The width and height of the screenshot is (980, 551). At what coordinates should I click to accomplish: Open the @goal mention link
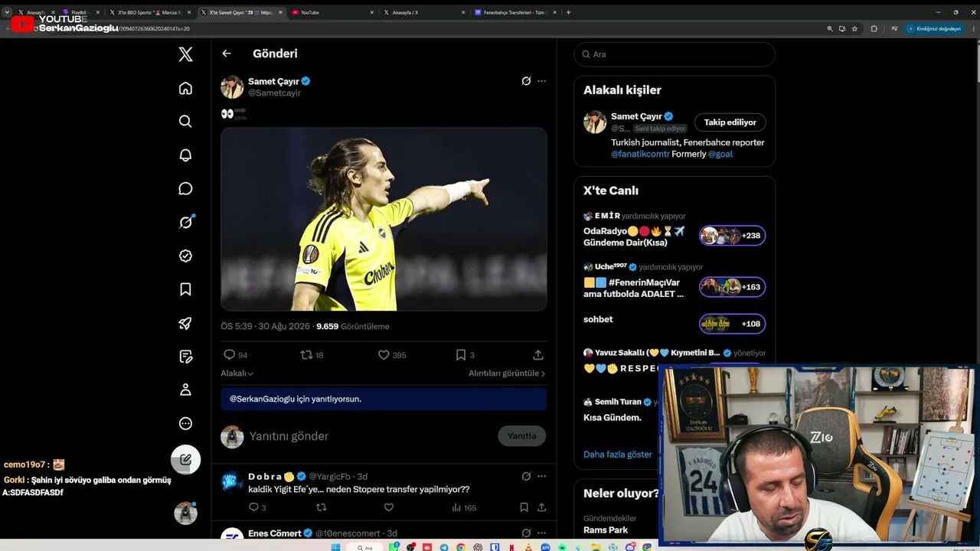(x=720, y=154)
